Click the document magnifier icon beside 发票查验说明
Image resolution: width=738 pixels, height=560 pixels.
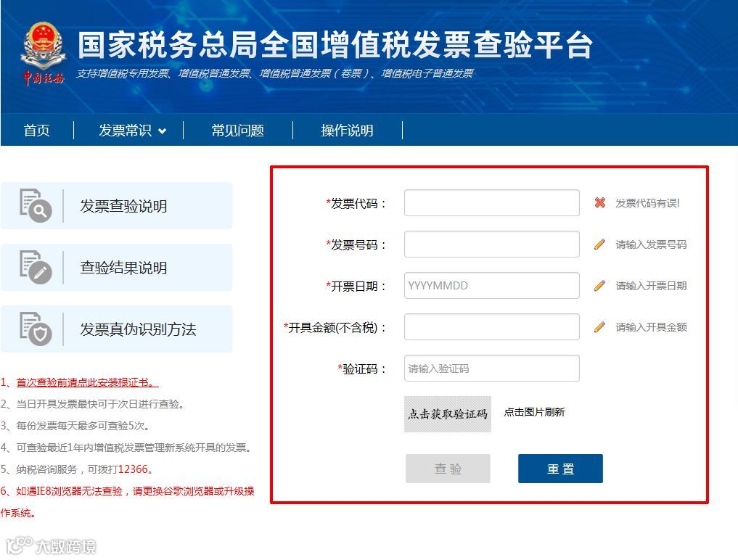36,205
